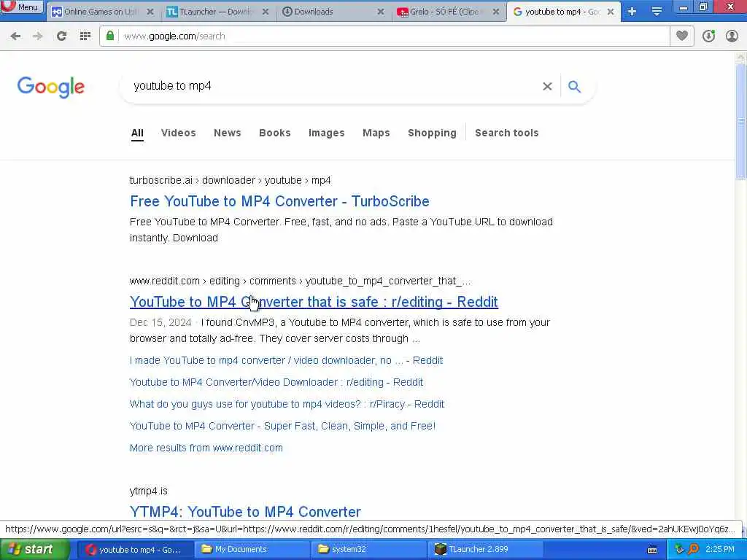Switch to News results

click(228, 133)
